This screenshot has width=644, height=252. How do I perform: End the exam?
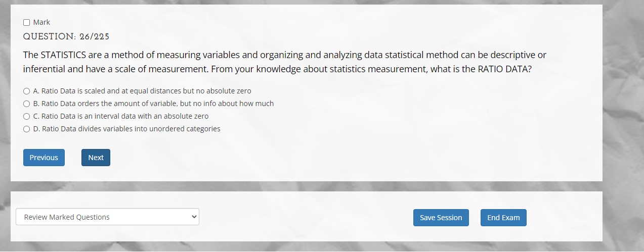pyautogui.click(x=503, y=218)
